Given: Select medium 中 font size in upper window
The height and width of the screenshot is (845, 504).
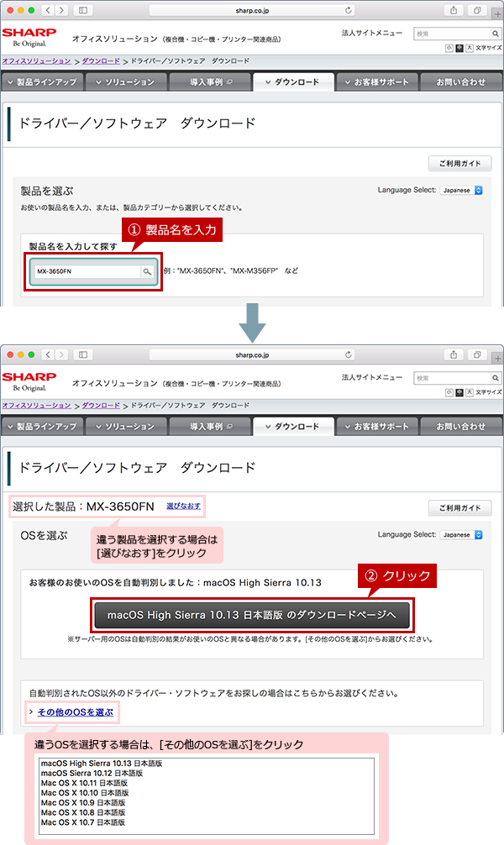Looking at the screenshot, I should pyautogui.click(x=459, y=48).
